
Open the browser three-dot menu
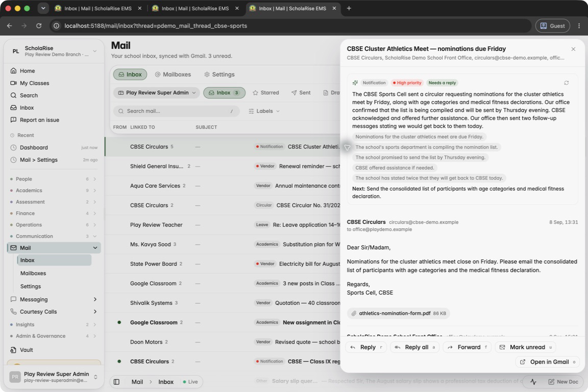579,26
